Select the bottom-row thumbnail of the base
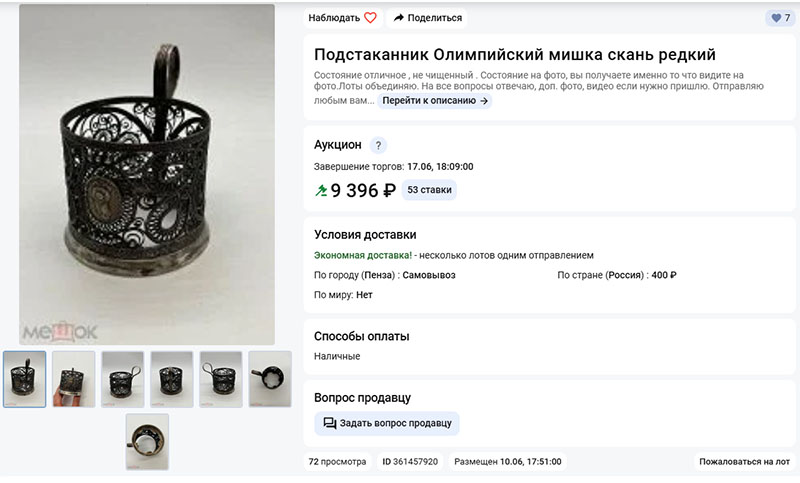 (147, 442)
